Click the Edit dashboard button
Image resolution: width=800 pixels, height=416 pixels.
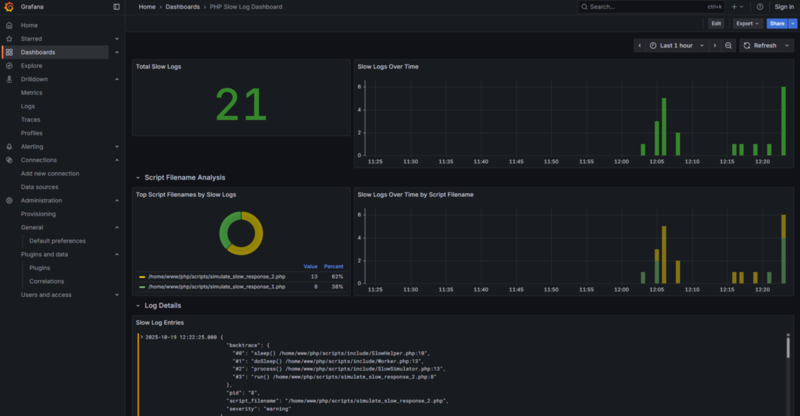pos(716,23)
